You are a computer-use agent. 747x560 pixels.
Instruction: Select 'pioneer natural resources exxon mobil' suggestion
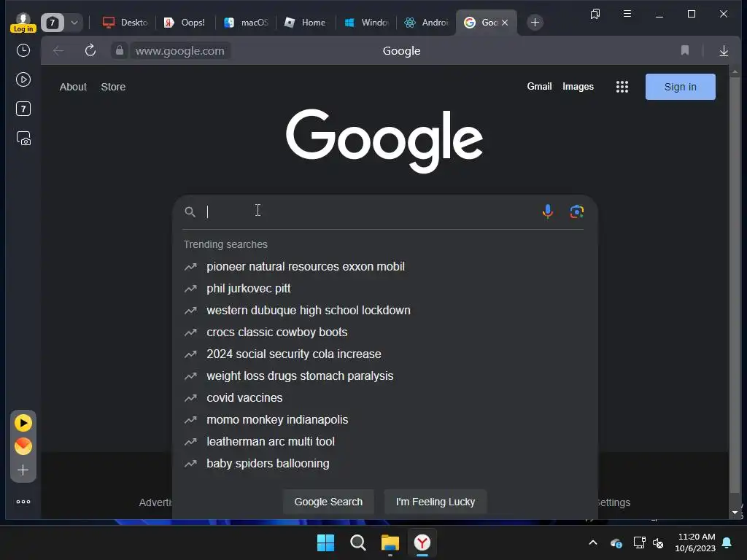click(x=384, y=267)
